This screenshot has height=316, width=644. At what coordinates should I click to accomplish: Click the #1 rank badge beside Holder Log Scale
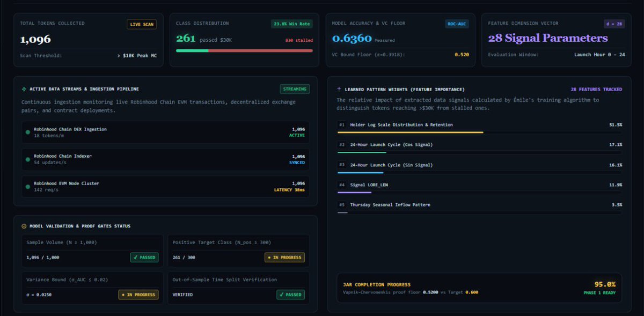(342, 124)
